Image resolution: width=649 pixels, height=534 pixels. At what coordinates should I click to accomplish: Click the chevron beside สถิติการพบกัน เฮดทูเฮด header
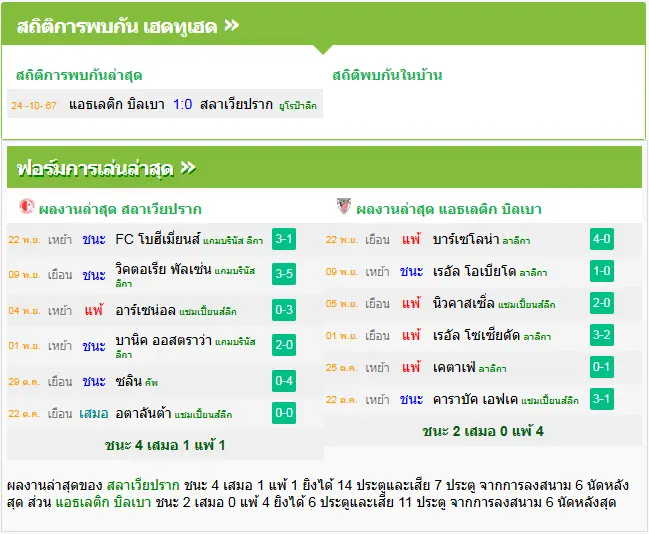[x=231, y=26]
